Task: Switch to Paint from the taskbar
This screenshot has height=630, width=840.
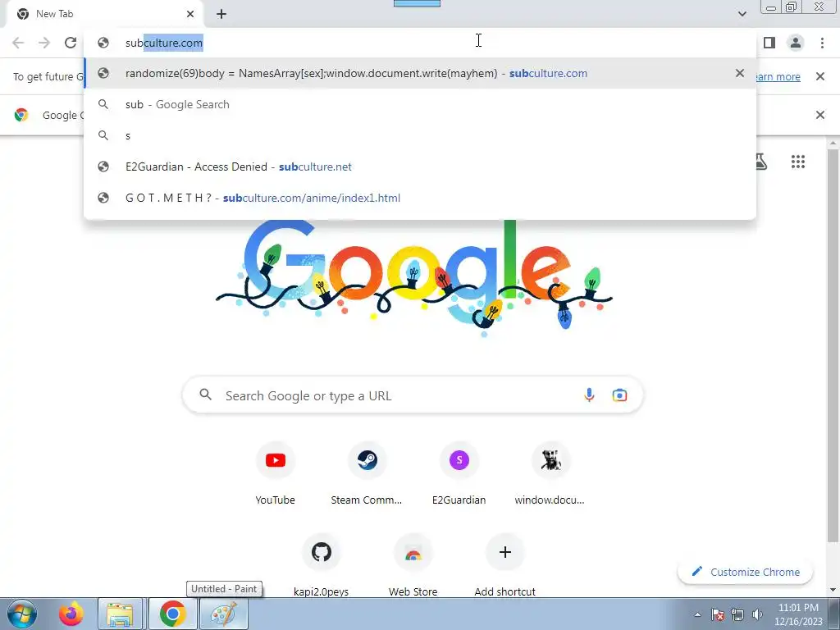Action: click(224, 614)
